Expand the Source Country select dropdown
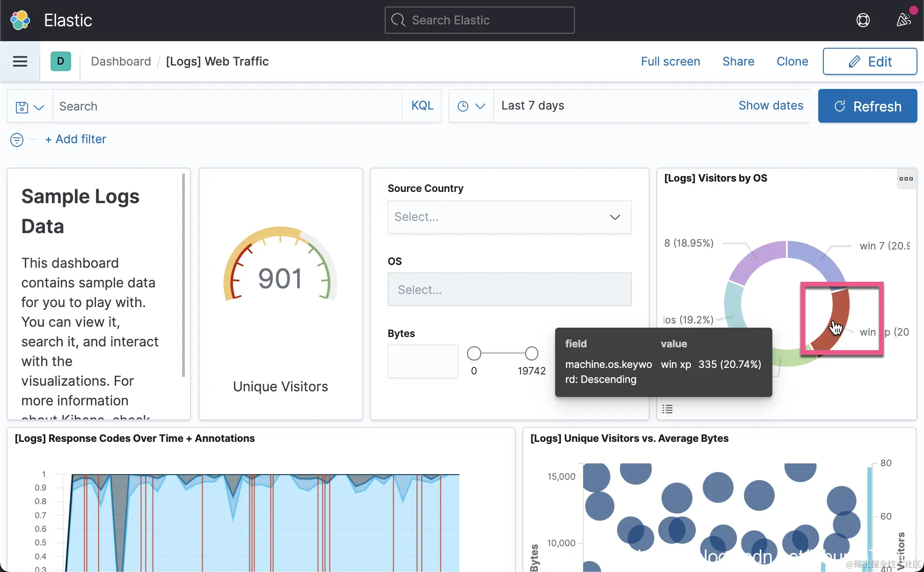 pos(509,217)
